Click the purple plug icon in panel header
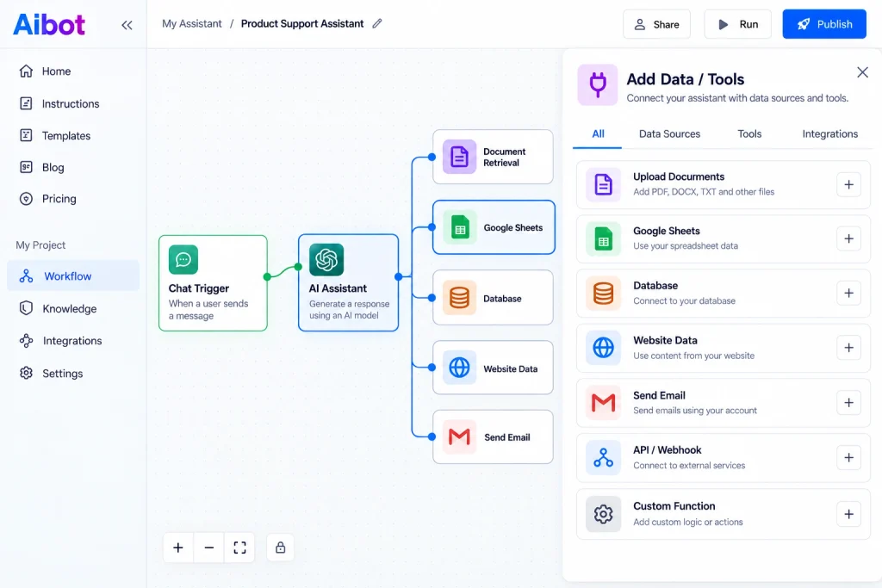The image size is (882, 588). point(598,85)
